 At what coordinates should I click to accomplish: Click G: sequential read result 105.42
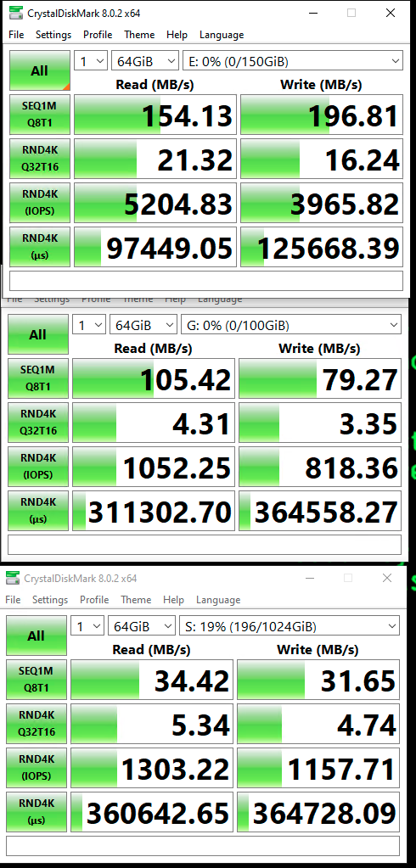coord(154,378)
